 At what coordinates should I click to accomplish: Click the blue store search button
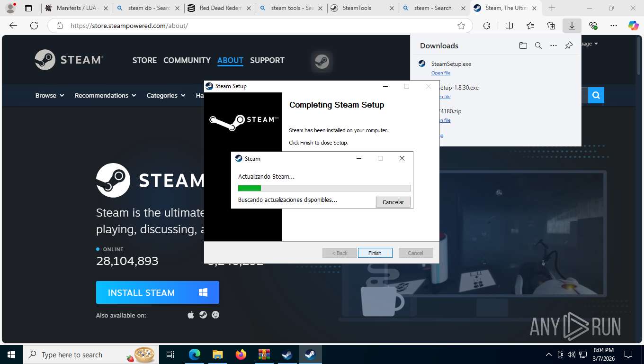click(596, 95)
